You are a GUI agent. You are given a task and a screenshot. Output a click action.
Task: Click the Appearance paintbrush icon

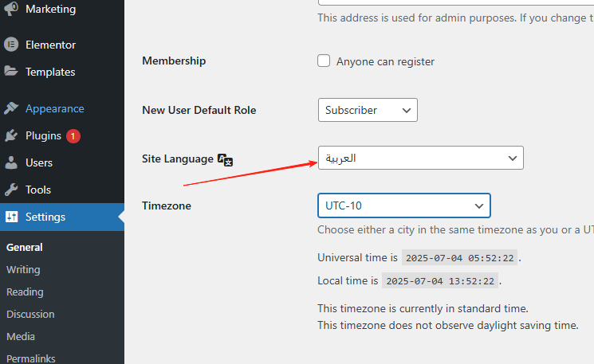(11, 108)
